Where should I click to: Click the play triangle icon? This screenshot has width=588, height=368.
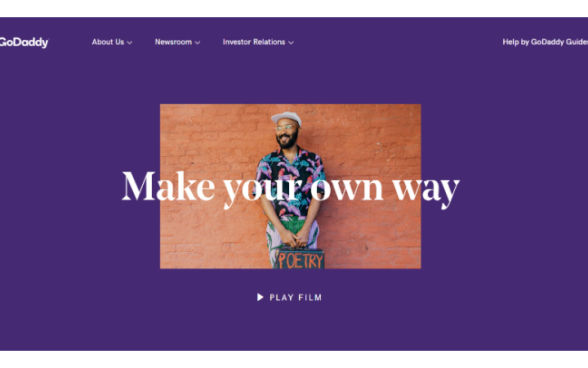point(260,298)
